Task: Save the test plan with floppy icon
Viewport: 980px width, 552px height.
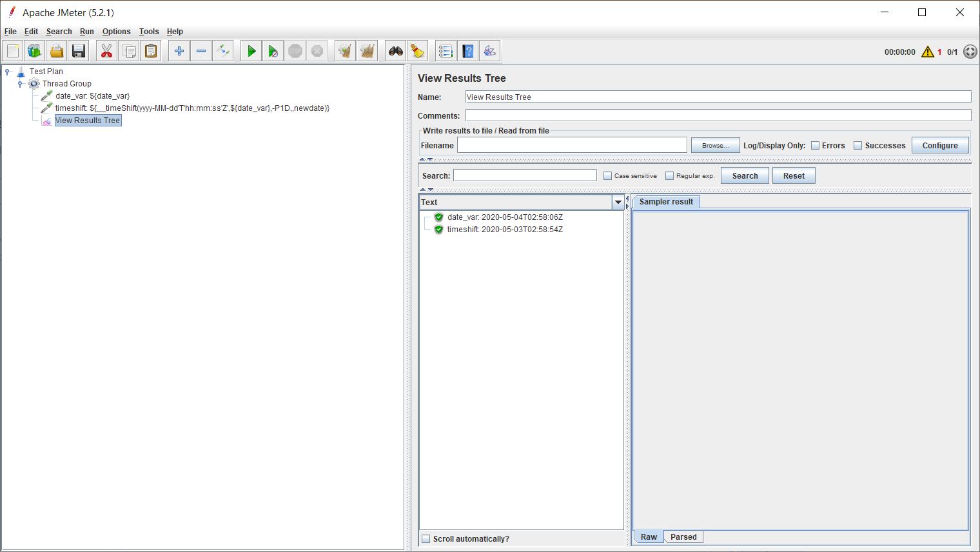Action: click(79, 51)
